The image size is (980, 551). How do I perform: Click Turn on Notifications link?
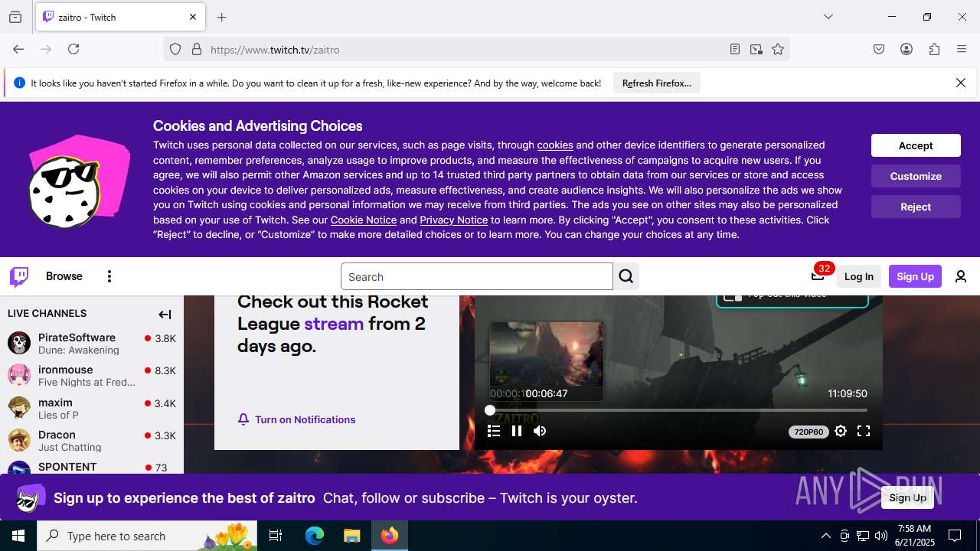coord(305,419)
